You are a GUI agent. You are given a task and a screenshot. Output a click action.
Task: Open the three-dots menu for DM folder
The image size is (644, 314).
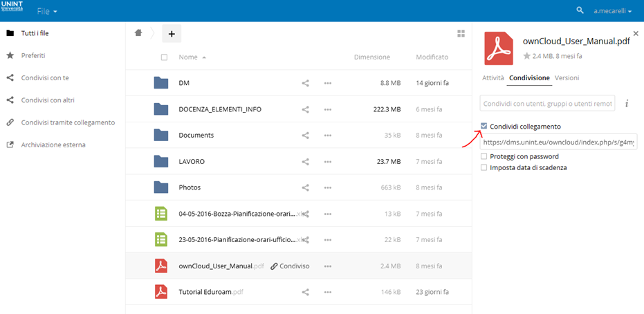327,83
